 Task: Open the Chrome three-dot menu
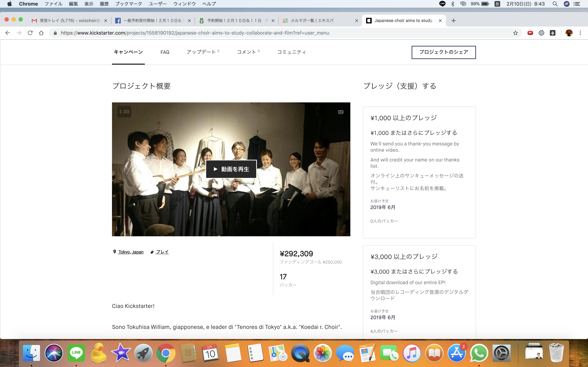point(580,33)
